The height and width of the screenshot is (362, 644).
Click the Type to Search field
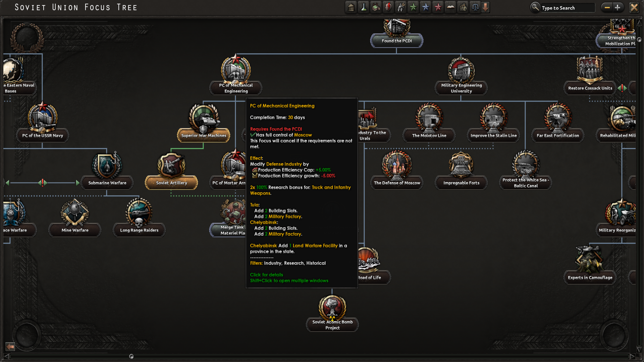567,8
